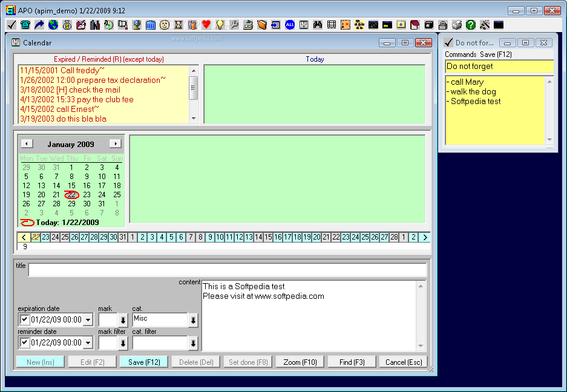Viewport: 567px width, 392px height.
Task: Open the hierarchy tree diagram icon
Action: pos(359,25)
